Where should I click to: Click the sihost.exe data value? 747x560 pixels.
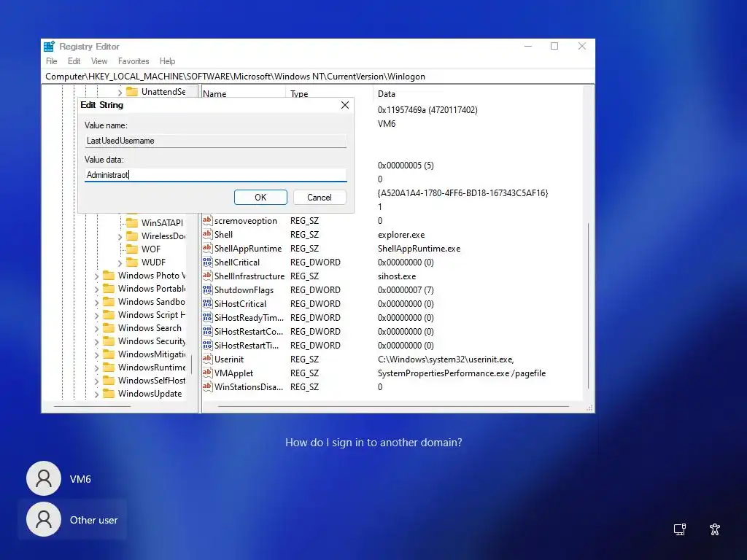pyautogui.click(x=397, y=276)
